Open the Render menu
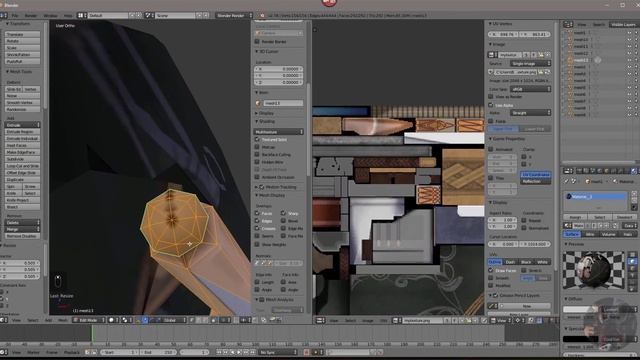640x360 pixels. [x=31, y=16]
